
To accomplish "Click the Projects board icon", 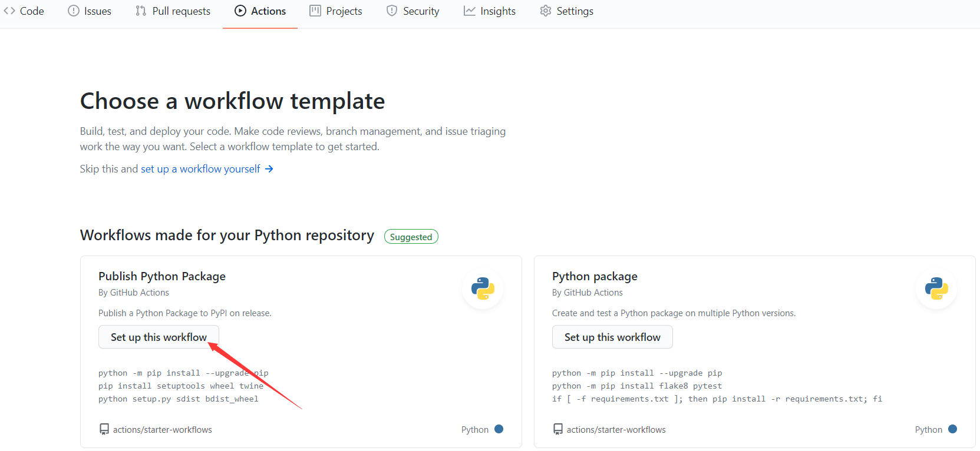I will [x=315, y=11].
